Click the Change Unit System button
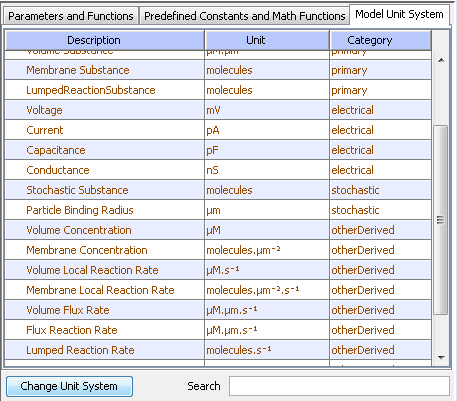This screenshot has width=457, height=401. (69, 386)
